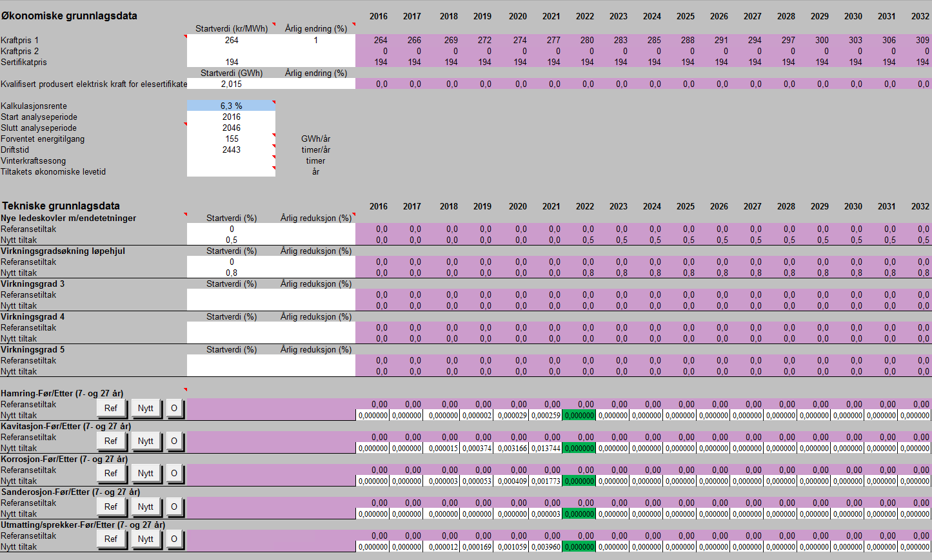Click the Ref button under Kavitasjon-Før/Etter
This screenshot has width=932, height=560.
tap(112, 441)
